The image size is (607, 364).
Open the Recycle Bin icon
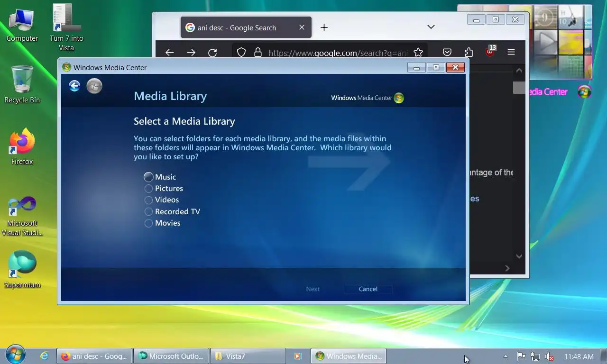(x=22, y=84)
